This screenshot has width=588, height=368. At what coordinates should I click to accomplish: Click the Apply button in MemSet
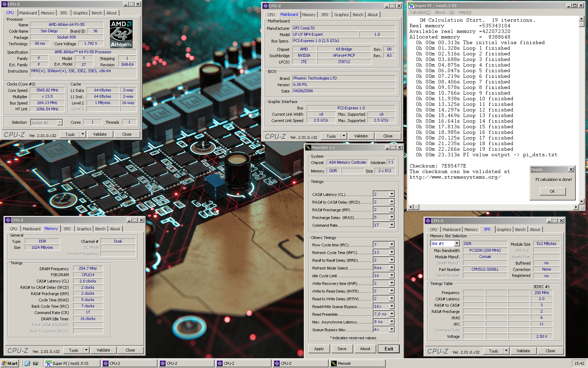pos(319,349)
